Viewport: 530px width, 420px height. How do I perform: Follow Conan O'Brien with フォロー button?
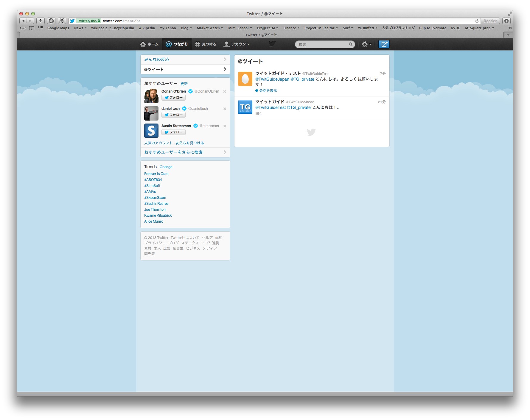tap(173, 98)
